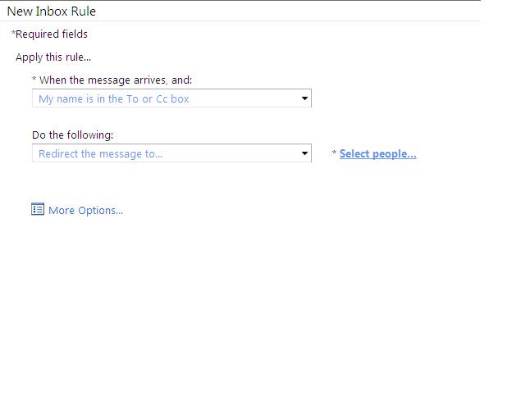Click the asterisk beside Select people

tap(334, 153)
